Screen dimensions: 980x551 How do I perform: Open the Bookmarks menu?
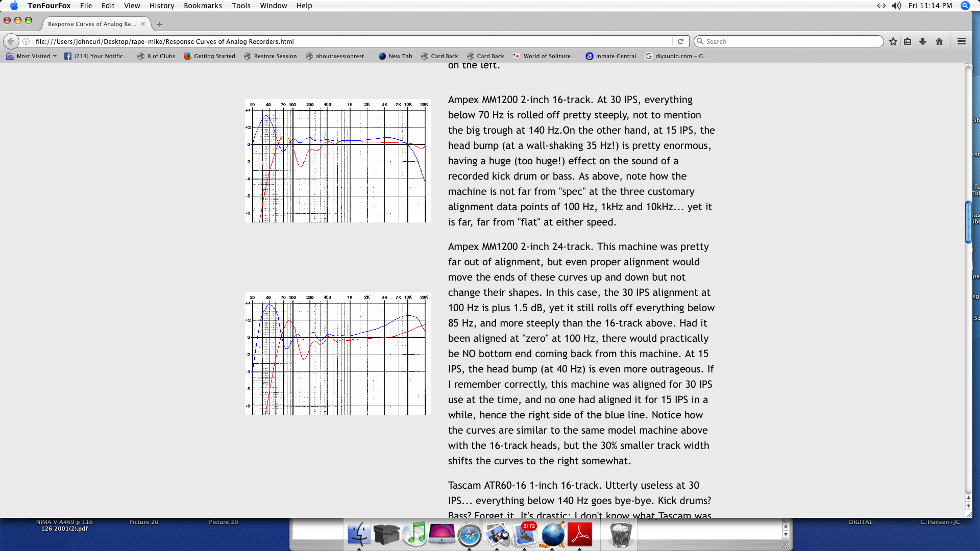(x=203, y=6)
